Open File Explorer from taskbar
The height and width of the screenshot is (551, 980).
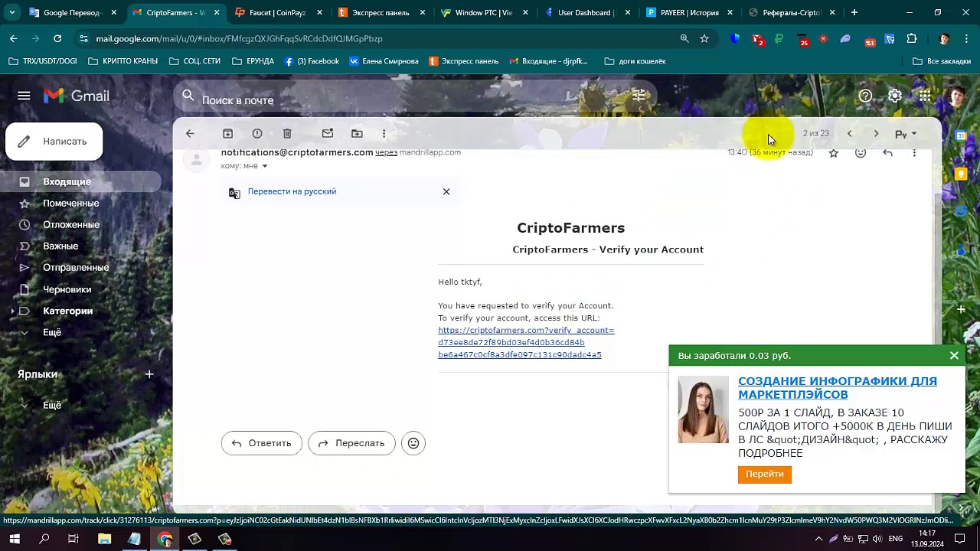104,540
